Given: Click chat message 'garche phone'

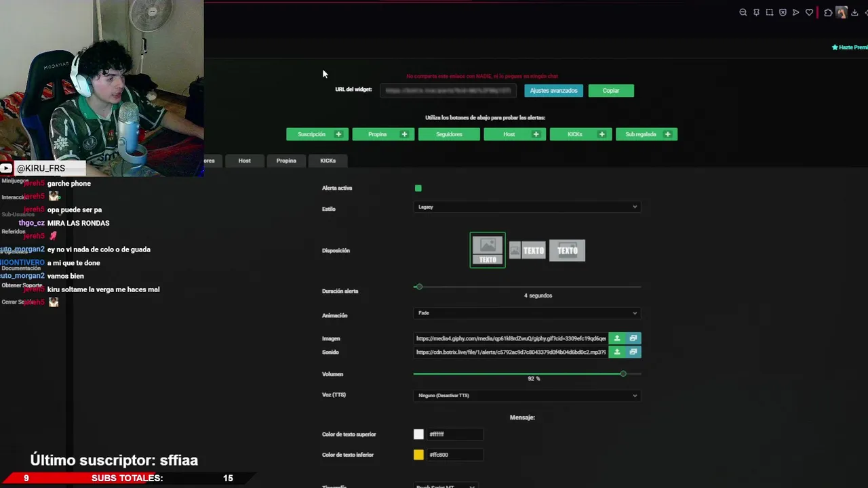Looking at the screenshot, I should 68,184.
